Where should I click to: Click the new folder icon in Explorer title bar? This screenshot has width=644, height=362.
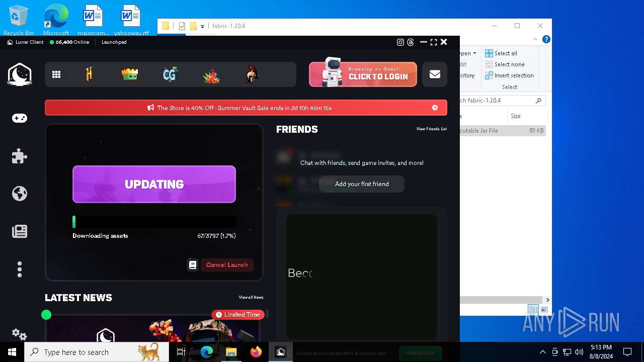coord(193,26)
